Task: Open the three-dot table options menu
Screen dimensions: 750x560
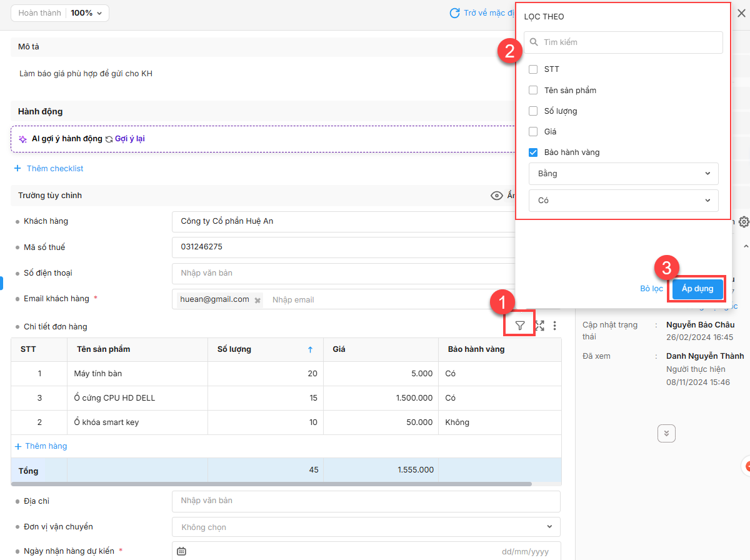Action: [555, 326]
